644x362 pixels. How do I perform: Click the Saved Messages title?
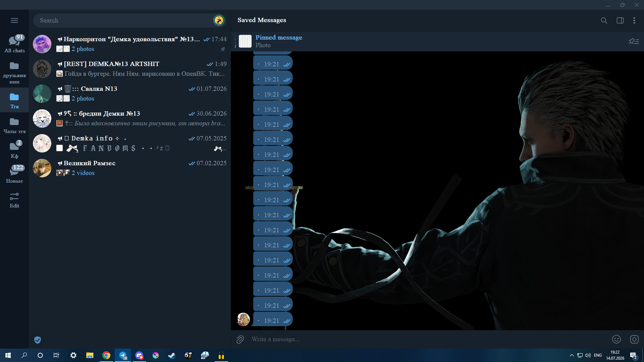click(262, 20)
